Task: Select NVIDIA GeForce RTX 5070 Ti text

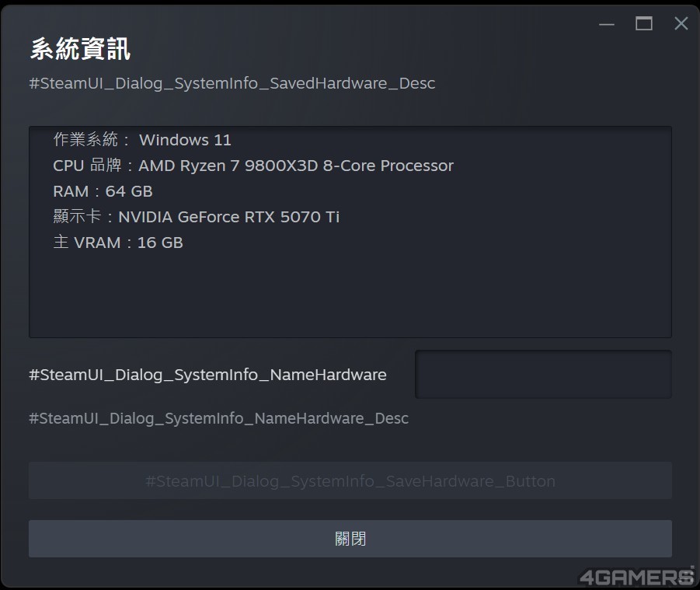Action: pos(228,217)
